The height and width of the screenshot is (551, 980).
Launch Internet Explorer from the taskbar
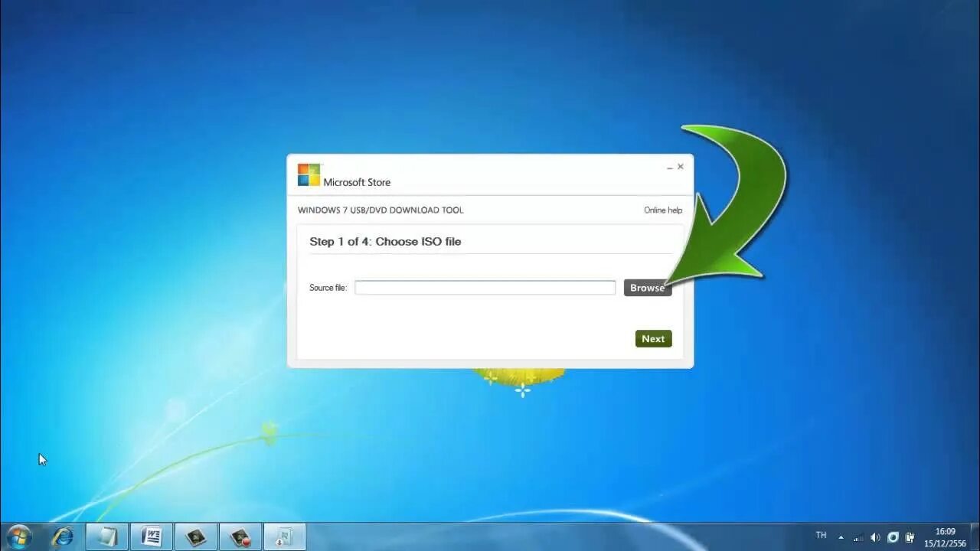[62, 536]
